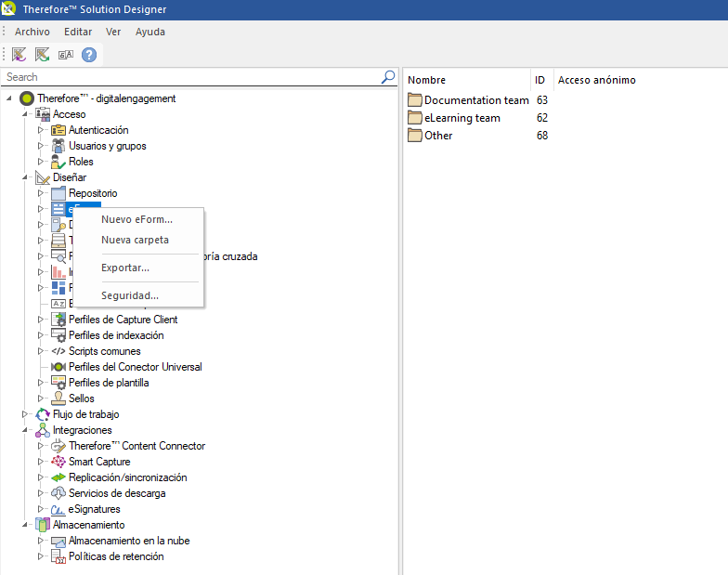Click the Scripts comunes code icon
728x575 pixels.
(x=58, y=351)
